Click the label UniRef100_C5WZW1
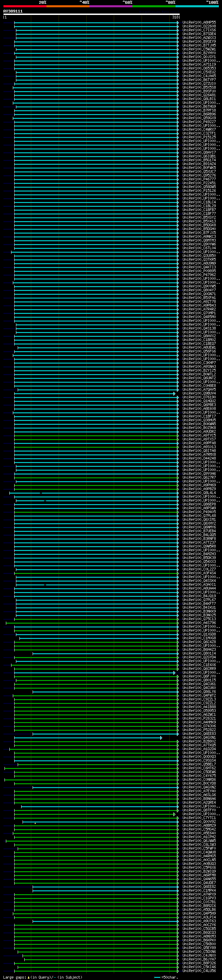Image resolution: width=222 pixels, height=980 pixels. point(199,49)
